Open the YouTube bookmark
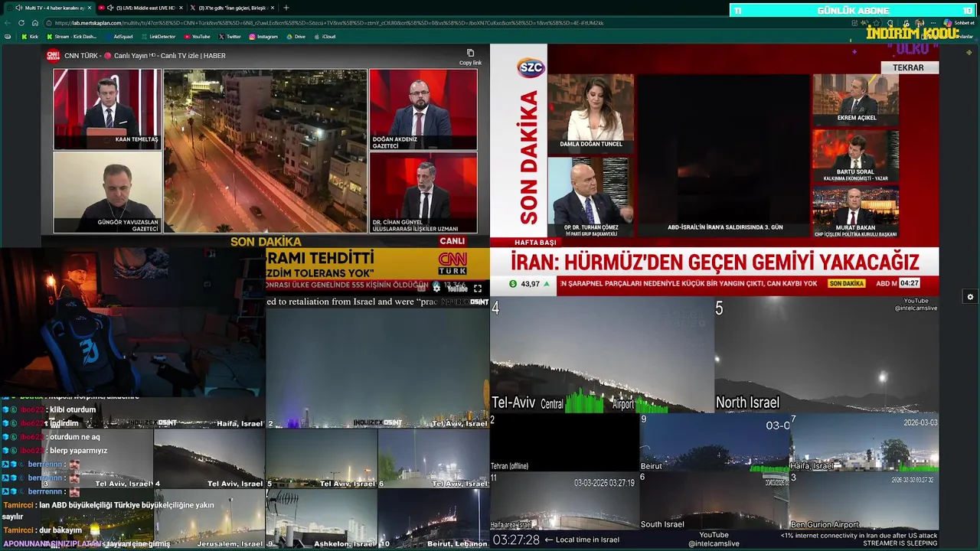Viewport: 980px width, 551px height. (198, 37)
